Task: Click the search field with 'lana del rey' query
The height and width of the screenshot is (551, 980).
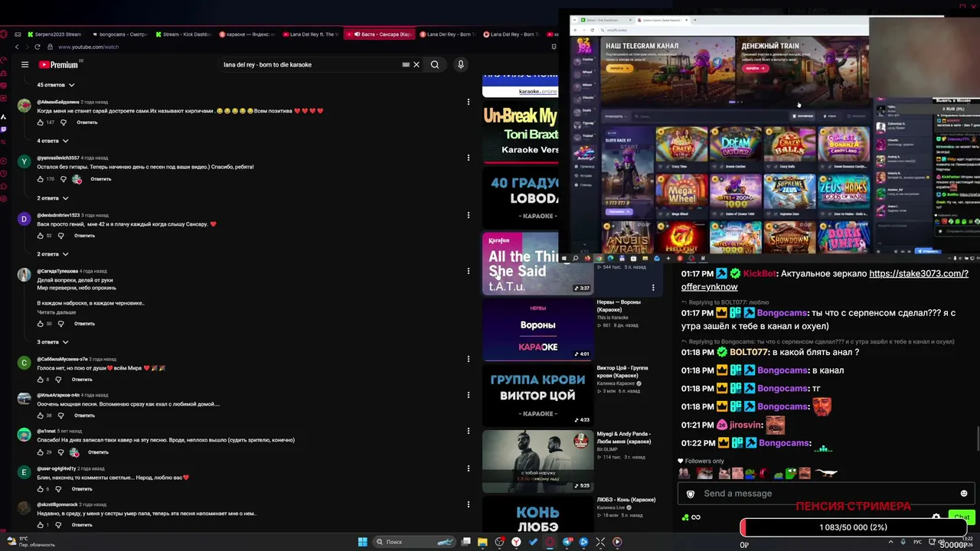Action: [310, 65]
